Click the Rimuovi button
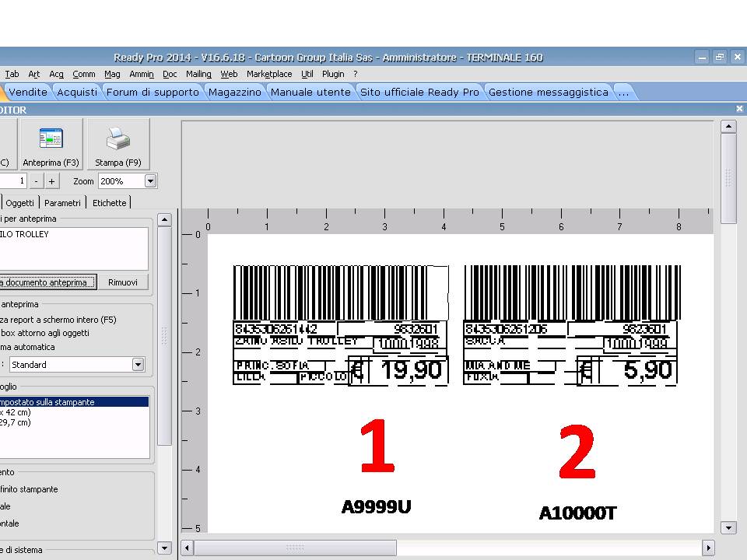Image resolution: width=747 pixels, height=560 pixels. click(122, 282)
